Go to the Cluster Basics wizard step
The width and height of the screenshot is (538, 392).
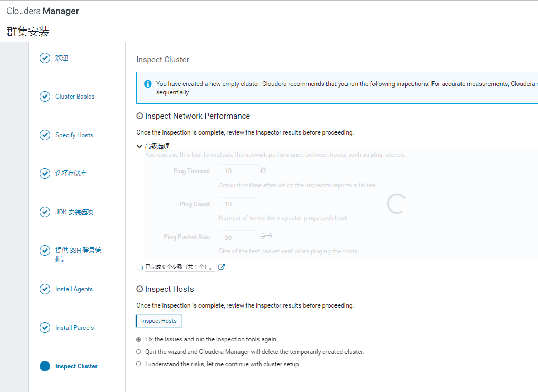point(75,97)
